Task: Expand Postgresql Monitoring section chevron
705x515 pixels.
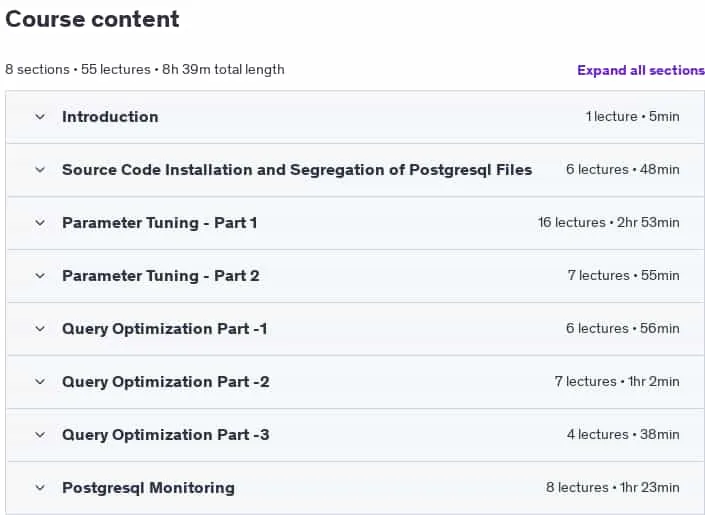Action: (40, 488)
